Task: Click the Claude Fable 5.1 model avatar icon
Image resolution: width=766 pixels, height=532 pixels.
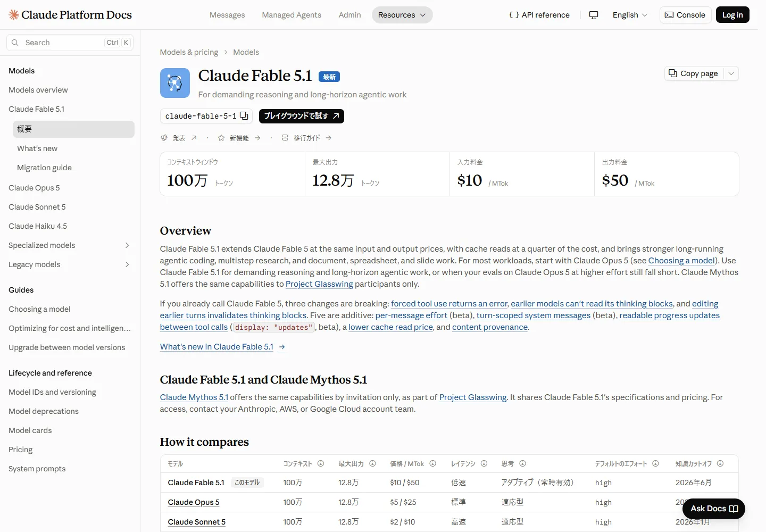Action: [175, 83]
